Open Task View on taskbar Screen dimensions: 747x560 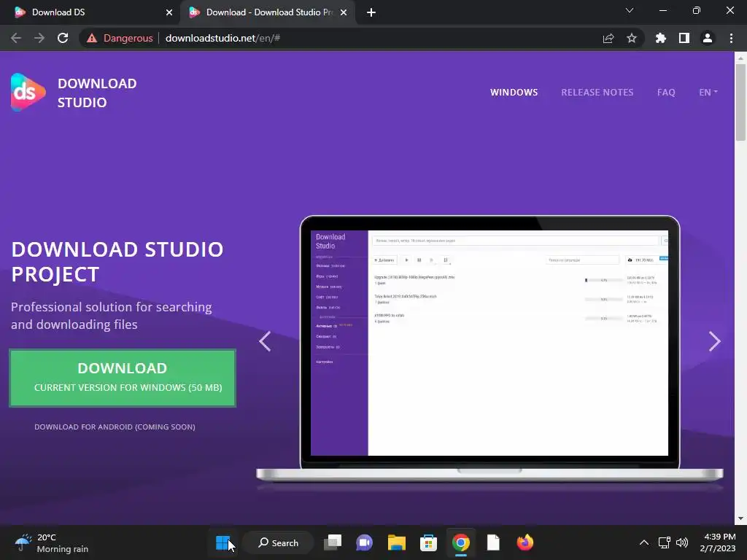(x=333, y=542)
